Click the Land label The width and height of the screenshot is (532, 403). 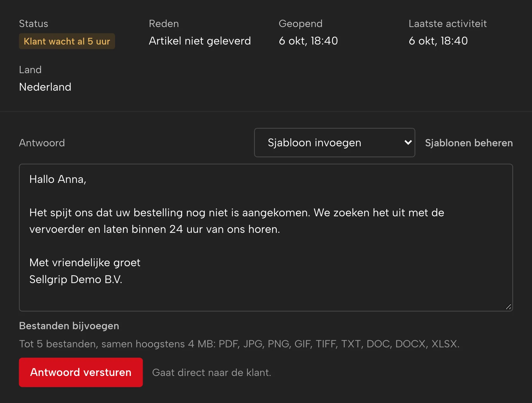[x=30, y=70]
